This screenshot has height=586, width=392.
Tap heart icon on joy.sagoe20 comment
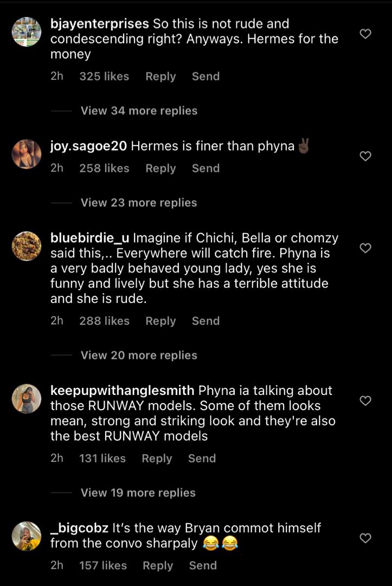pos(365,156)
